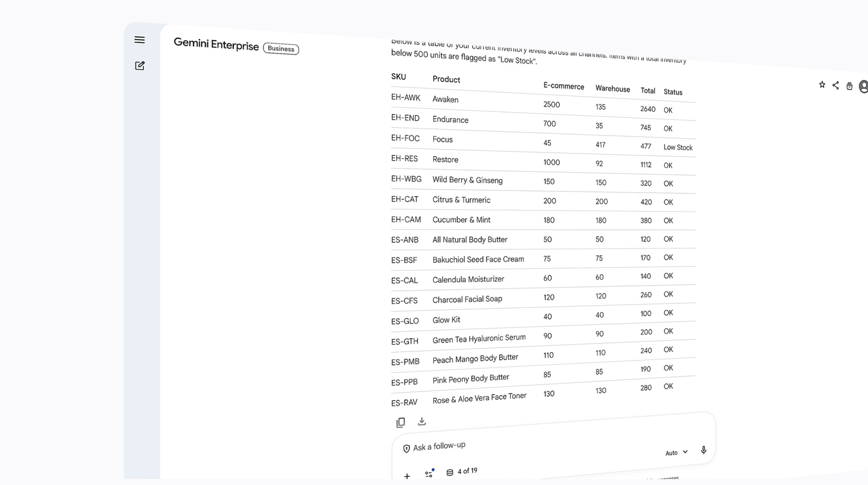The image size is (868, 485).
Task: Click the Business badge
Action: point(281,49)
